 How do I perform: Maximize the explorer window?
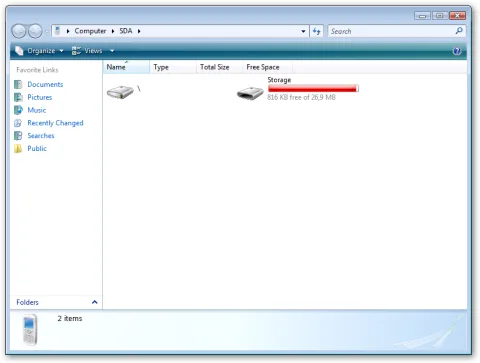pyautogui.click(x=440, y=16)
